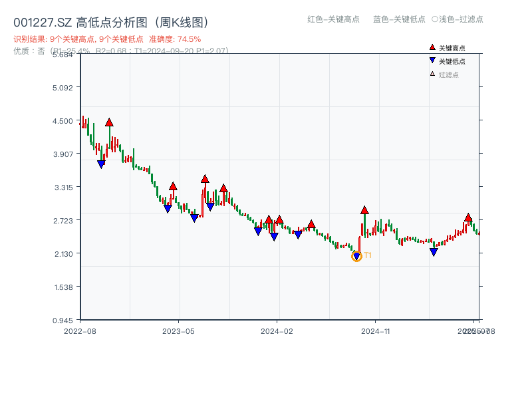The width and height of the screenshot is (532, 399).
Task: Click the 2024-02 x-axis date label
Action: pyautogui.click(x=277, y=331)
